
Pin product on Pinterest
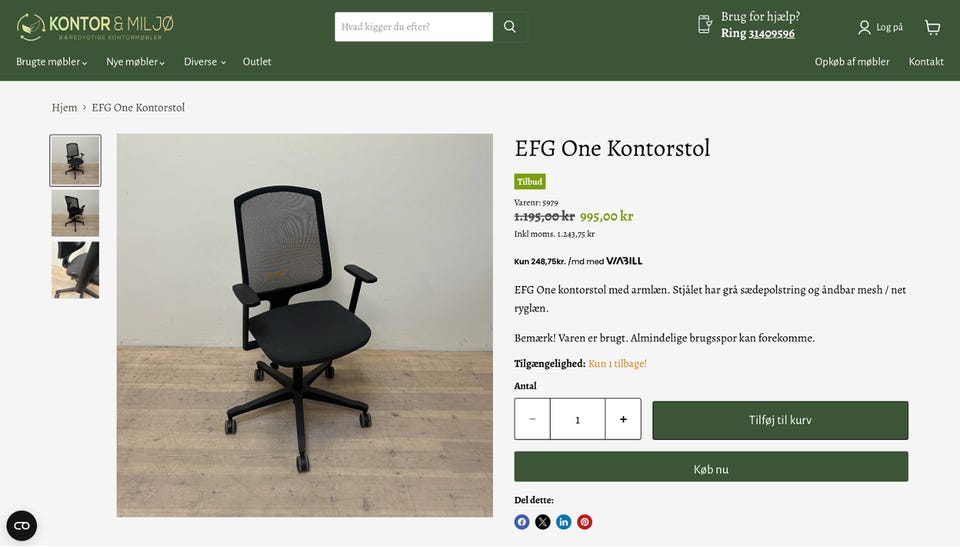point(585,522)
